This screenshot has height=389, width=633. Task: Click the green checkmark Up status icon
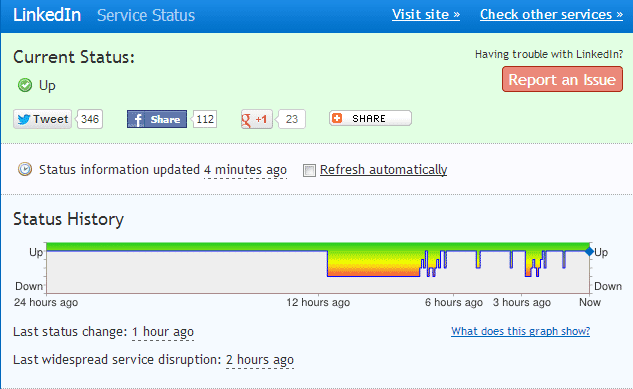25,85
